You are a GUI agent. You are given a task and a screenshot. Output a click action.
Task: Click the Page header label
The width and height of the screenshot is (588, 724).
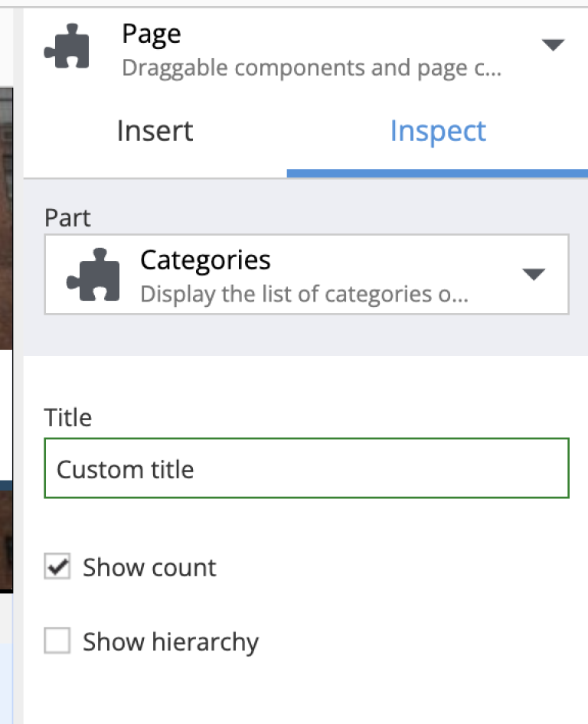pyautogui.click(x=150, y=34)
